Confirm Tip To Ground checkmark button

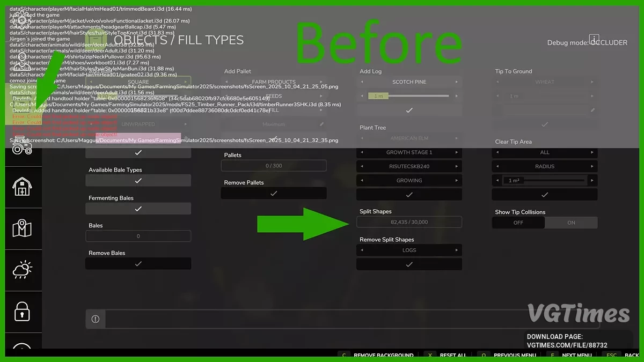[x=545, y=124]
